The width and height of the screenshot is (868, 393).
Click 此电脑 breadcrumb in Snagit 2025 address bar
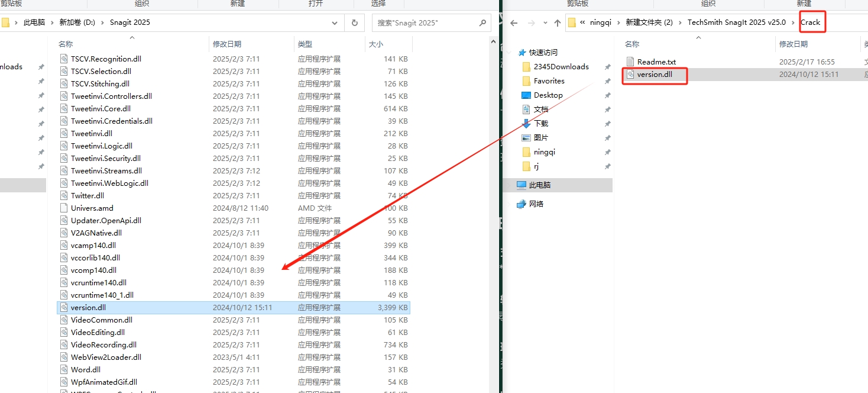coord(34,22)
